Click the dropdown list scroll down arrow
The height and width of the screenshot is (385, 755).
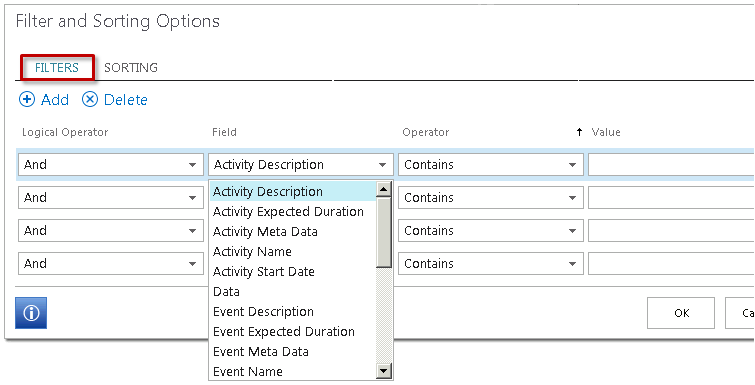384,371
